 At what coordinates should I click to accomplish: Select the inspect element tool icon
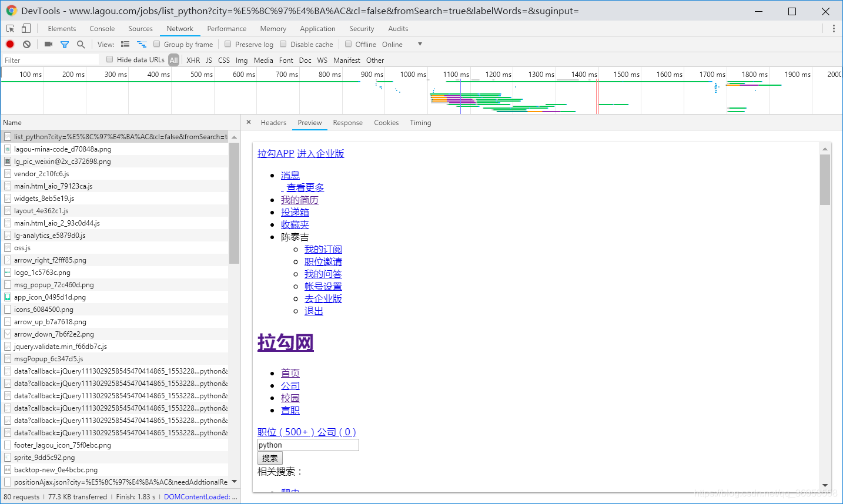point(10,28)
